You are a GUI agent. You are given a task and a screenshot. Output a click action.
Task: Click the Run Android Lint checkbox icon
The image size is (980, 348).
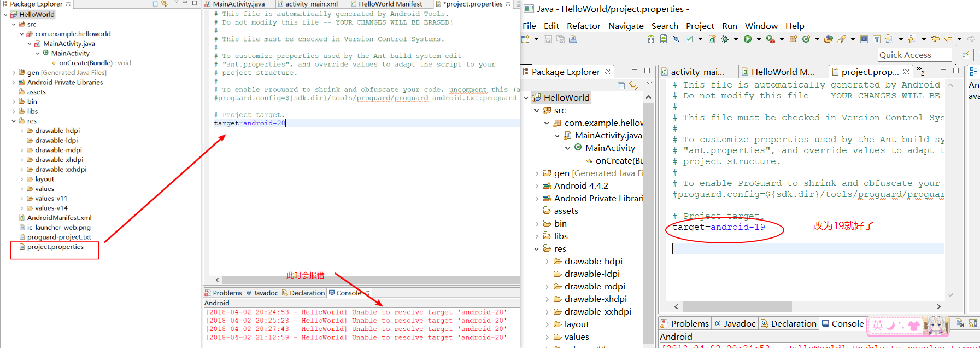[689, 39]
